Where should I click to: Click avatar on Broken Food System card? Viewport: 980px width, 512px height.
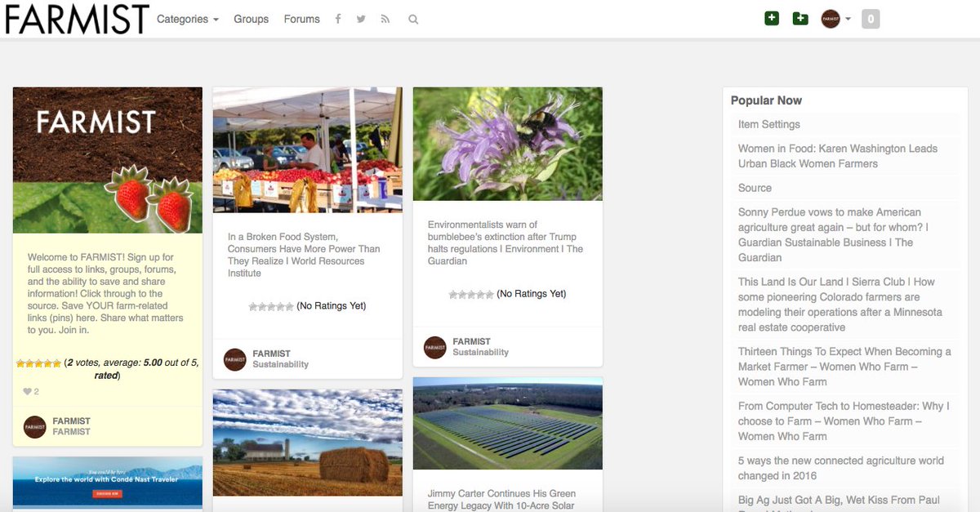235,359
